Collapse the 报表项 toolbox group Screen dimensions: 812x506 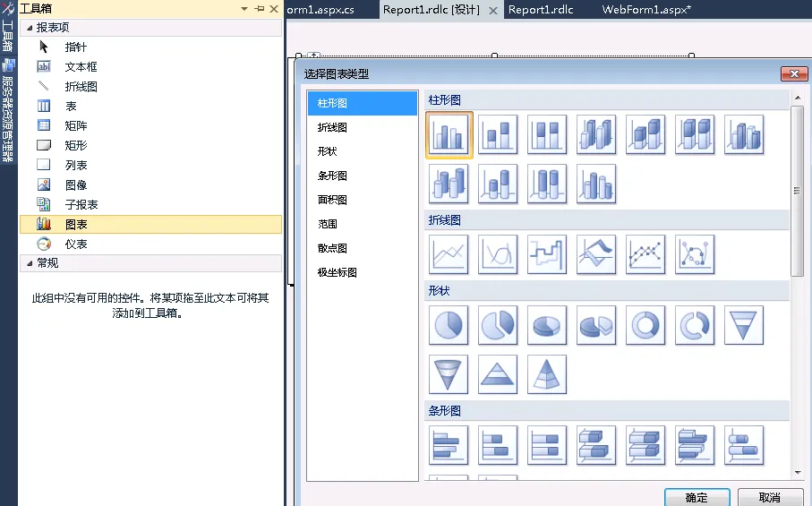(30, 28)
